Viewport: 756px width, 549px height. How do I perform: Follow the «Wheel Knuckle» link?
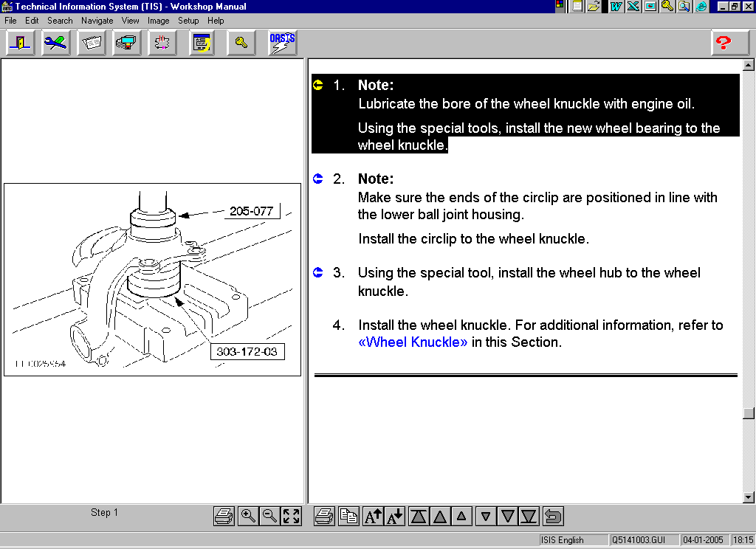(413, 342)
